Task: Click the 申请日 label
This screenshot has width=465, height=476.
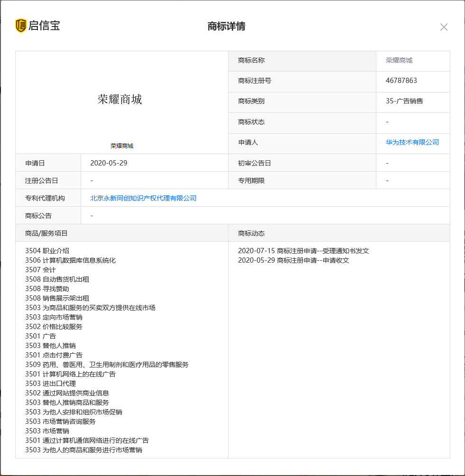Action: (x=35, y=163)
